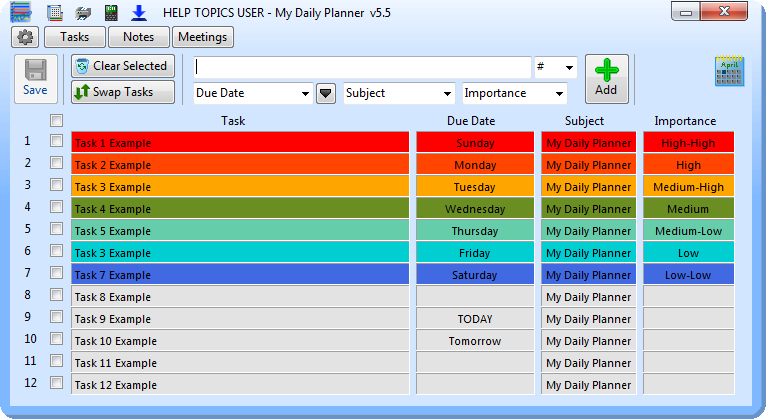Open the Due Date dropdown

(253, 93)
